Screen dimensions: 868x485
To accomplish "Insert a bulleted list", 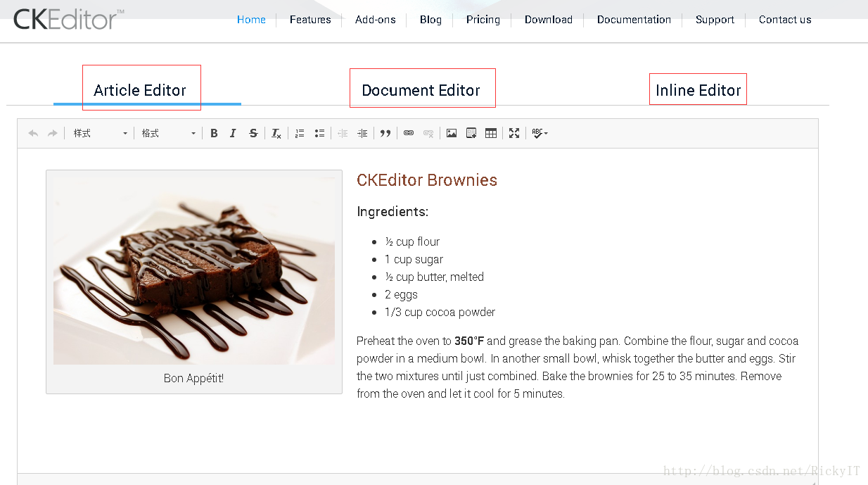I will (319, 134).
